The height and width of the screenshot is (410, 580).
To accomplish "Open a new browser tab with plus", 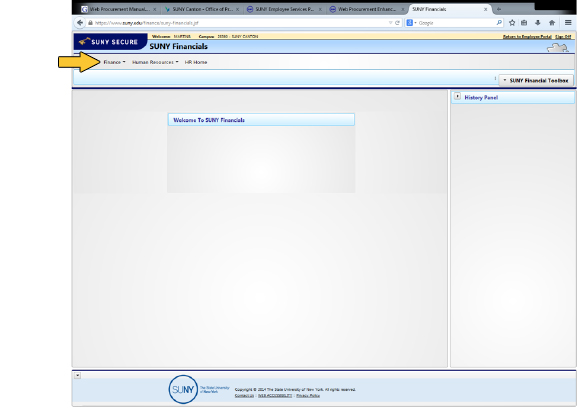I will click(x=499, y=9).
